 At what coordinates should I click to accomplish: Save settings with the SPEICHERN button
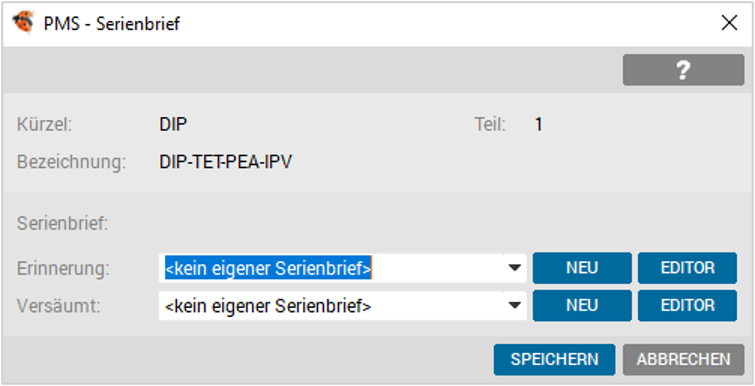[x=554, y=360]
